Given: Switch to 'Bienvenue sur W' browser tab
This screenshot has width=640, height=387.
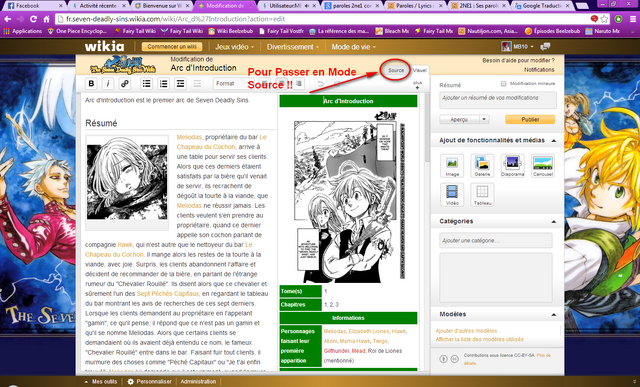Looking at the screenshot, I should (x=162, y=6).
